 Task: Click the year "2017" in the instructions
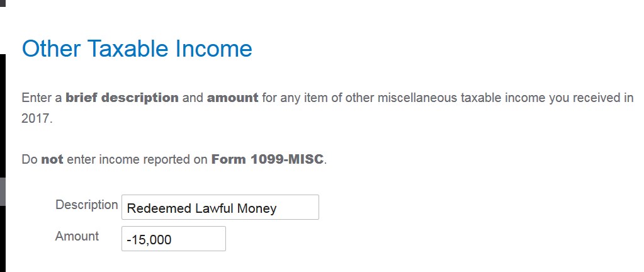click(x=35, y=118)
